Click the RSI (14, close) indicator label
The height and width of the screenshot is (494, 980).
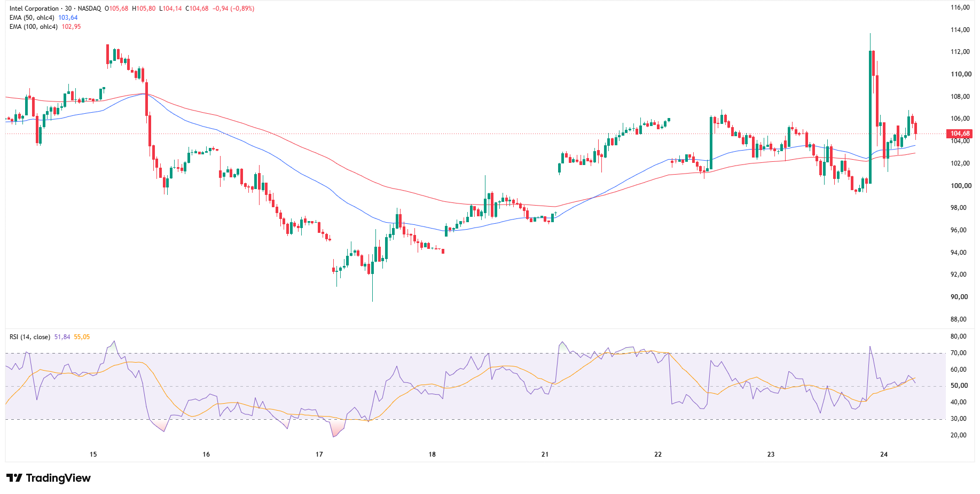tap(30, 337)
